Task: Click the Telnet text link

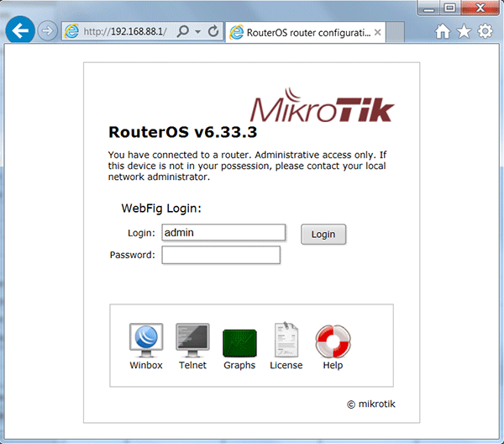Action: pyautogui.click(x=192, y=366)
